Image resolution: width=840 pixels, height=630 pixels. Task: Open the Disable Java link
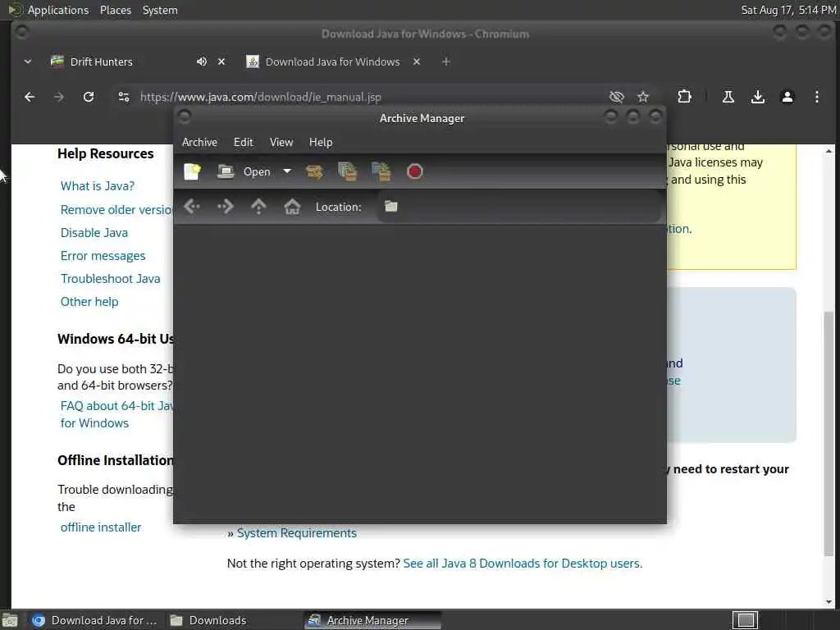94,232
